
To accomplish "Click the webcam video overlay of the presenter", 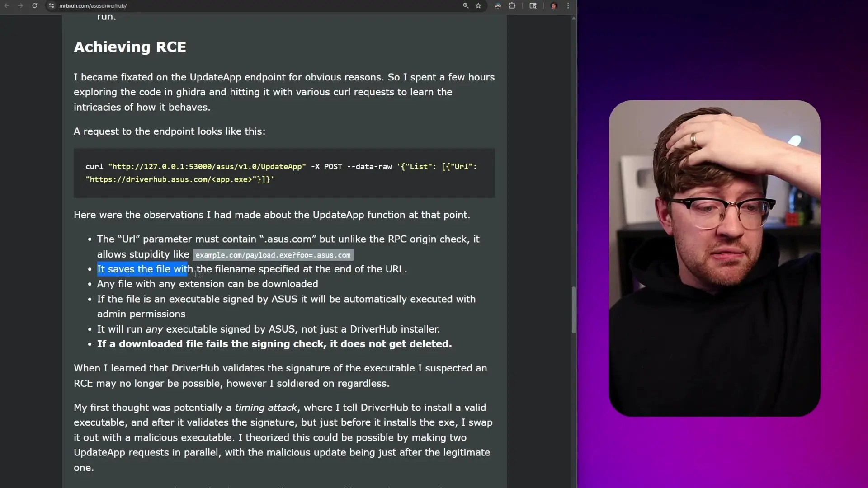I will point(714,258).
